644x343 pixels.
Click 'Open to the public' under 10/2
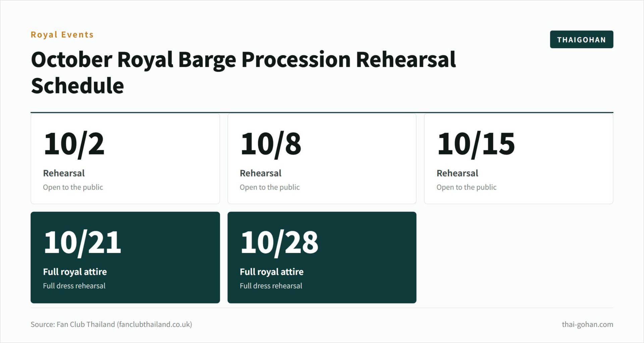click(x=73, y=187)
